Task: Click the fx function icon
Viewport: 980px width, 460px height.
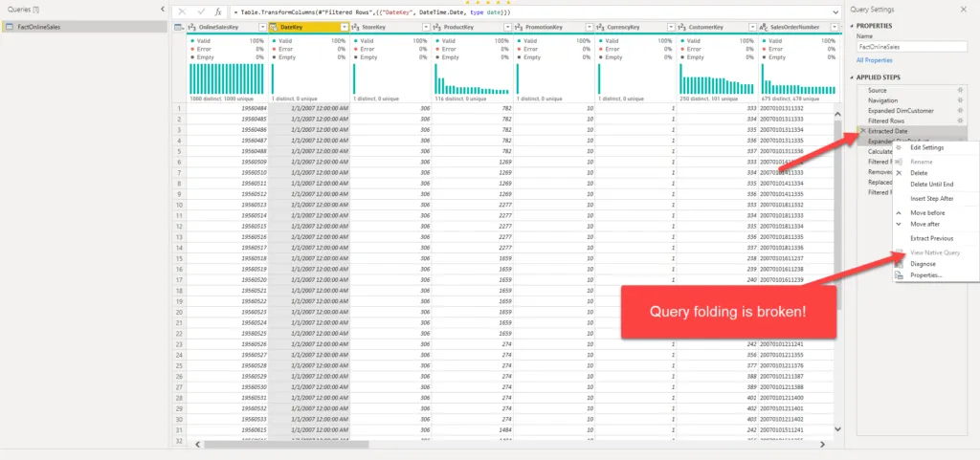Action: click(x=218, y=11)
